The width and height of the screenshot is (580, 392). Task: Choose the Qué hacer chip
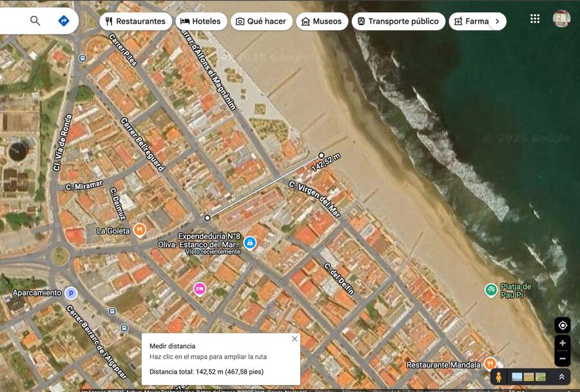[260, 21]
